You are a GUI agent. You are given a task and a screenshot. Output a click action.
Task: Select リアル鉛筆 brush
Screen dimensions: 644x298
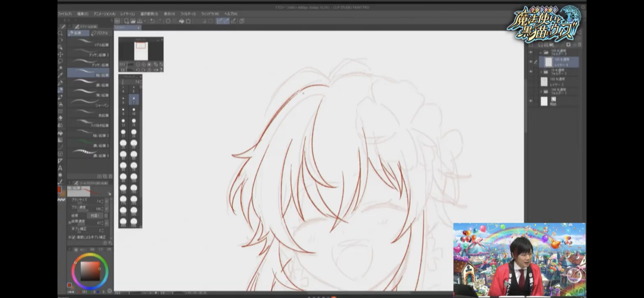pyautogui.click(x=88, y=43)
